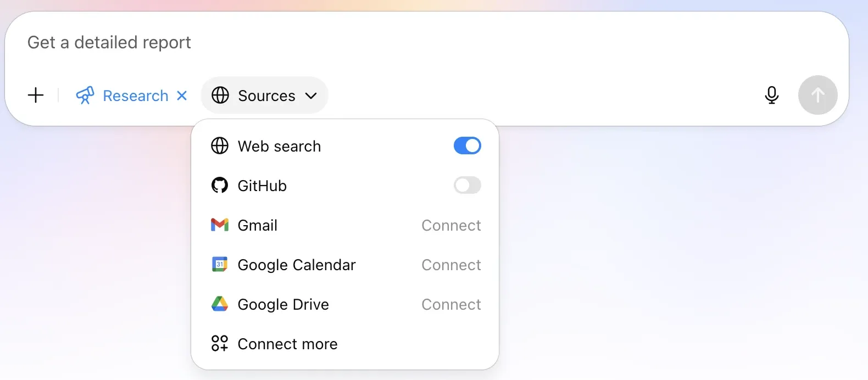Click the "Get a detailed report" input field

tap(426, 42)
